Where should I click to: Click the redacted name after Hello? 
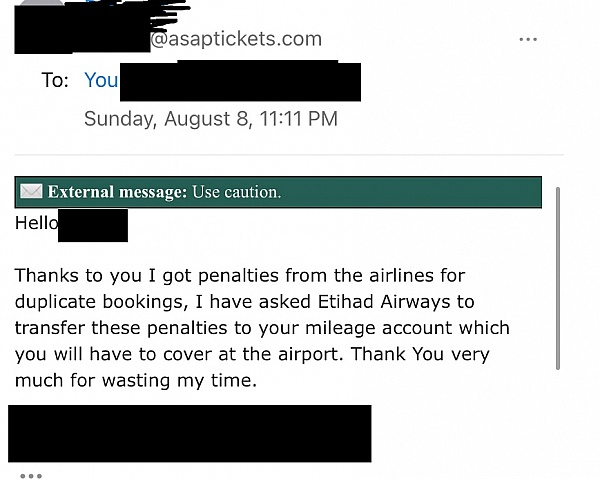click(x=93, y=225)
